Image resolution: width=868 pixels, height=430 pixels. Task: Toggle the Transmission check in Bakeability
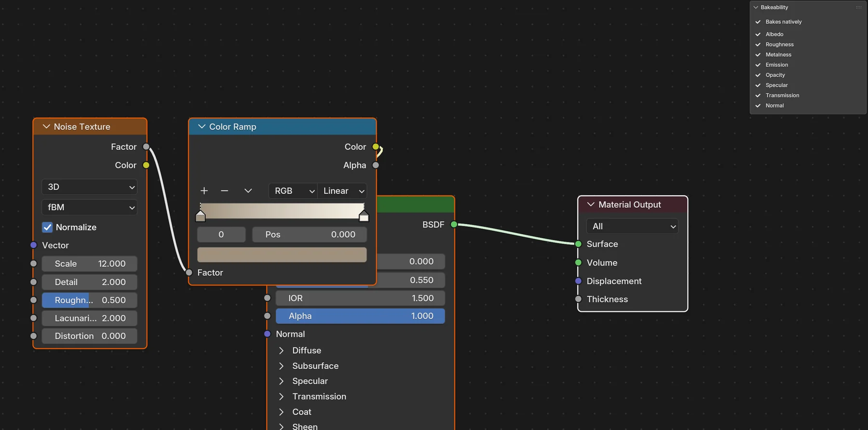pos(758,95)
